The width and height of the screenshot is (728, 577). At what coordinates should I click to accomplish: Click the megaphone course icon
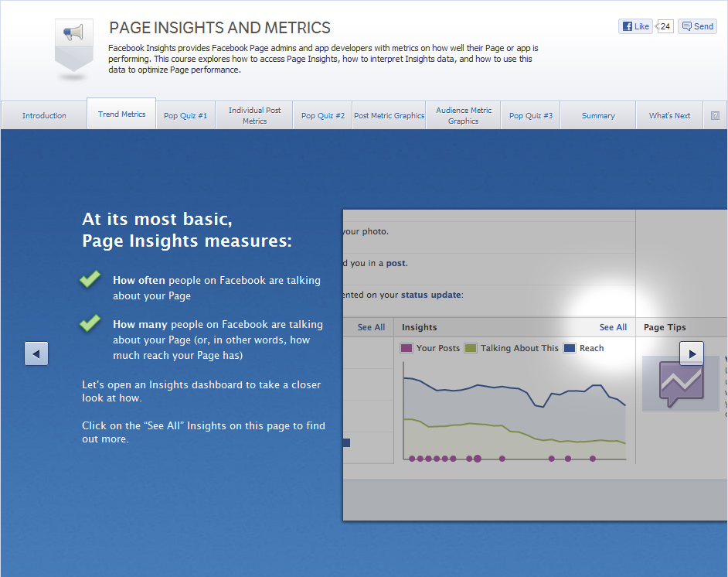tap(74, 45)
